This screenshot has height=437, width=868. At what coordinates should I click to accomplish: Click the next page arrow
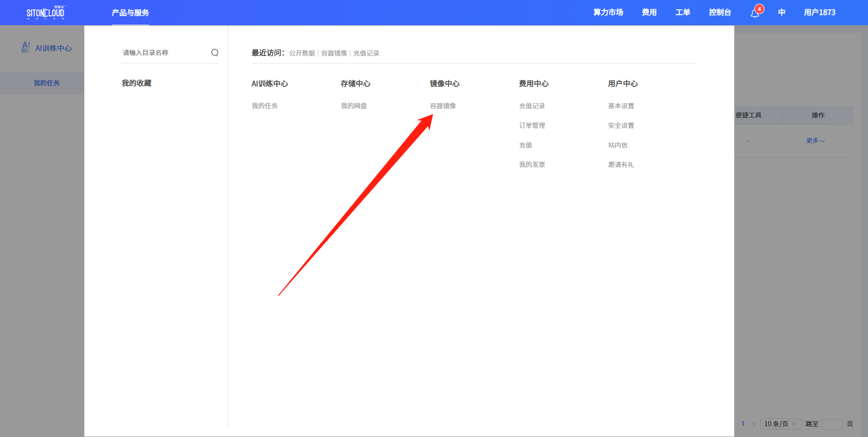pyautogui.click(x=754, y=424)
